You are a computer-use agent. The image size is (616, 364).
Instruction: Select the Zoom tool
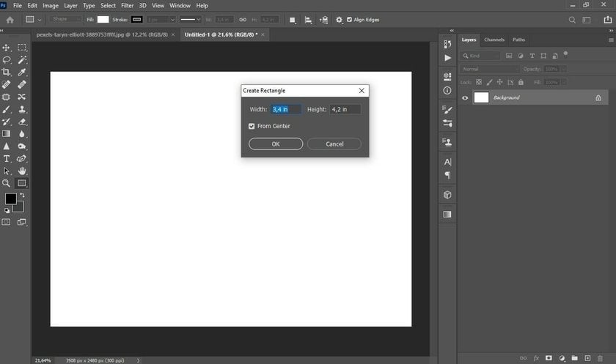pyautogui.click(x=7, y=183)
